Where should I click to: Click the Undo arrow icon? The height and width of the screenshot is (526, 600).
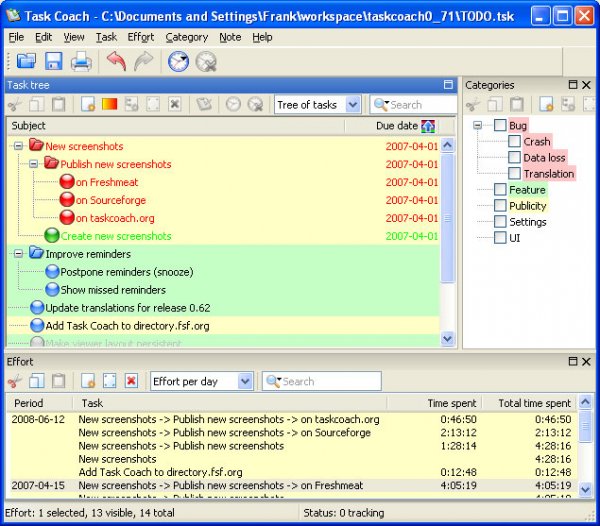pos(116,62)
